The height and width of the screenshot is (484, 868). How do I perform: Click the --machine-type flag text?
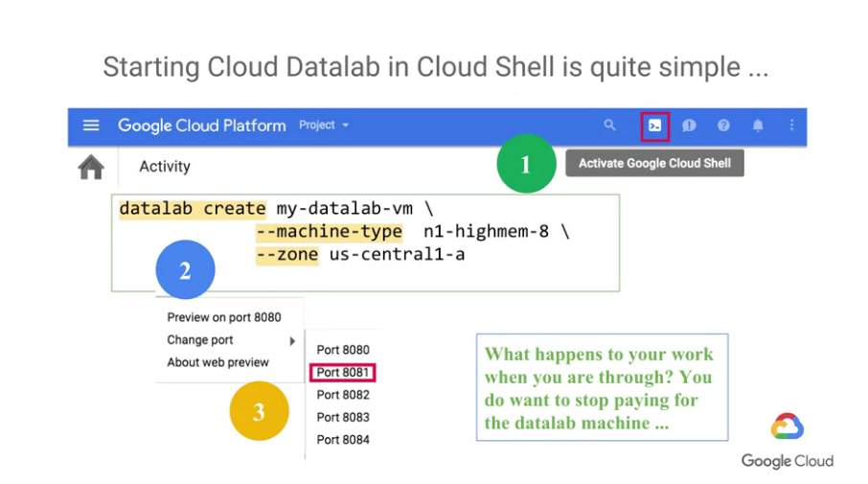coord(329,232)
